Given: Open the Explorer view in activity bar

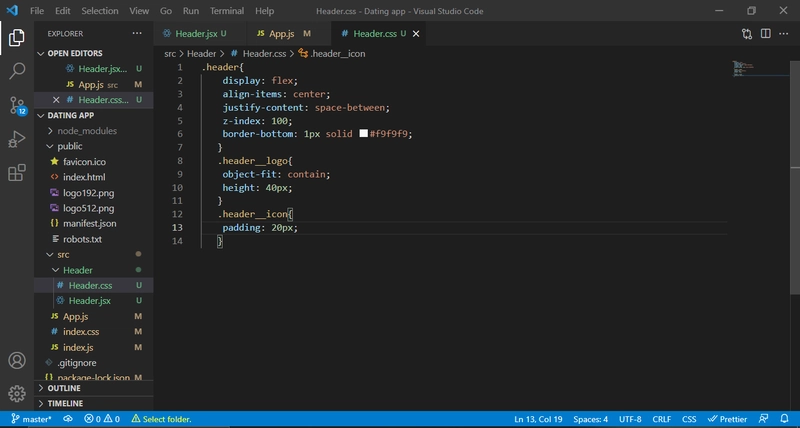Looking at the screenshot, I should coord(16,38).
